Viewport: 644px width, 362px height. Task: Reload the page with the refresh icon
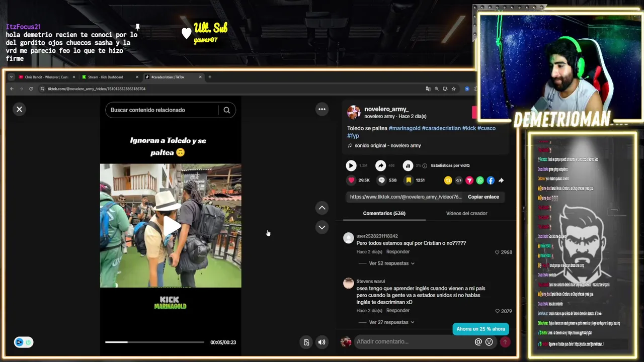[31, 89]
